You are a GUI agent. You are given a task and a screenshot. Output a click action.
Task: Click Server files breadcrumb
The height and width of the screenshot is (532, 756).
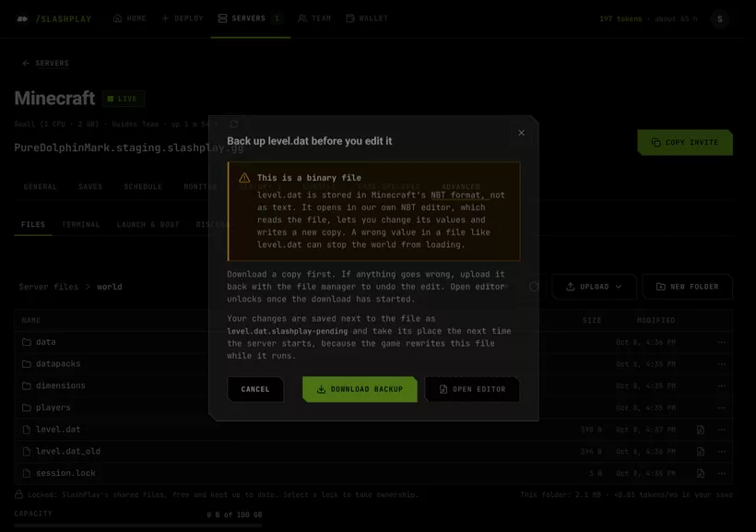[48, 287]
